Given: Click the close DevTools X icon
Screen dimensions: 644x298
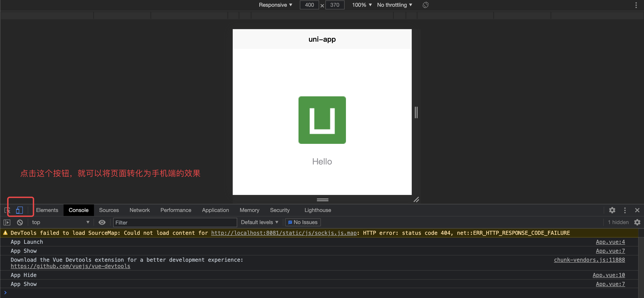Looking at the screenshot, I should pos(637,210).
